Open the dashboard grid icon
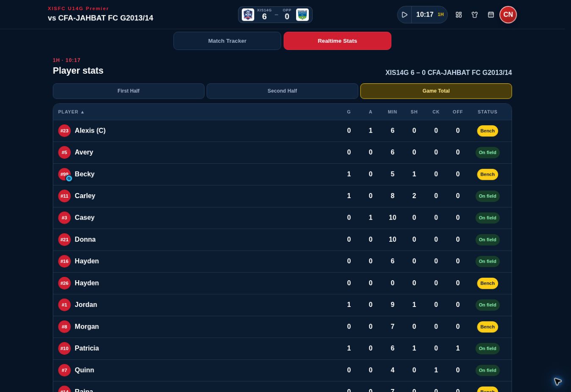The width and height of the screenshot is (571, 392). (459, 15)
